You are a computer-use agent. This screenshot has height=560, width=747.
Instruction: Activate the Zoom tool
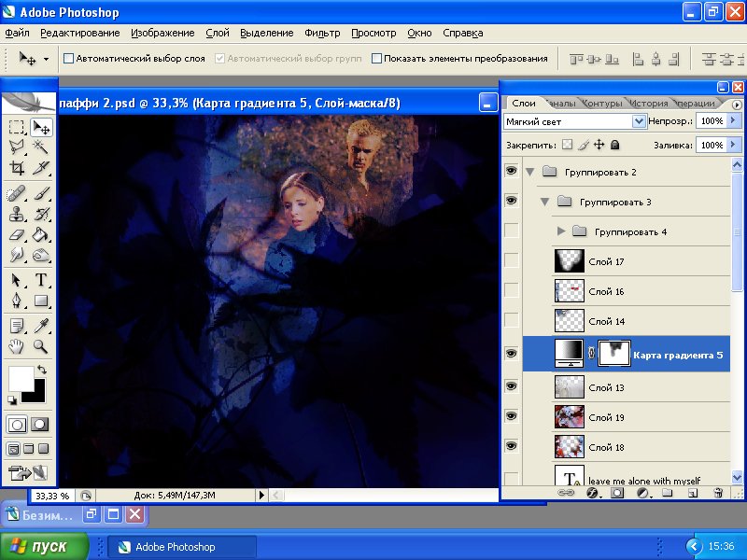click(41, 347)
